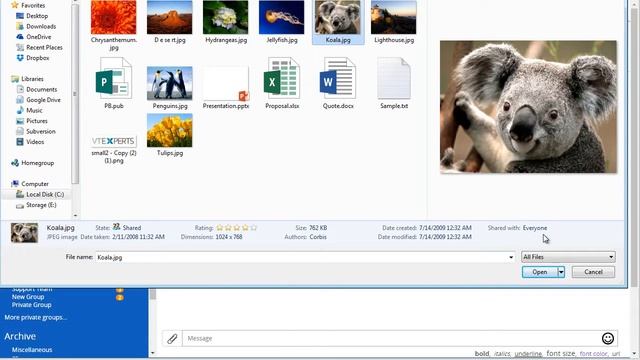640x360 pixels.
Task: Select the Jellyfish.jpg file
Action: click(x=282, y=22)
